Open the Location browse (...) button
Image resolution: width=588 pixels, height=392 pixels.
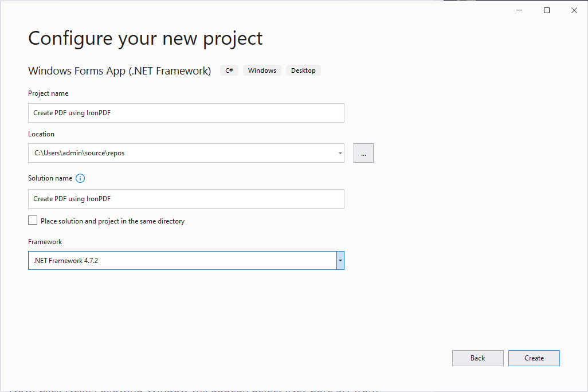coord(363,153)
